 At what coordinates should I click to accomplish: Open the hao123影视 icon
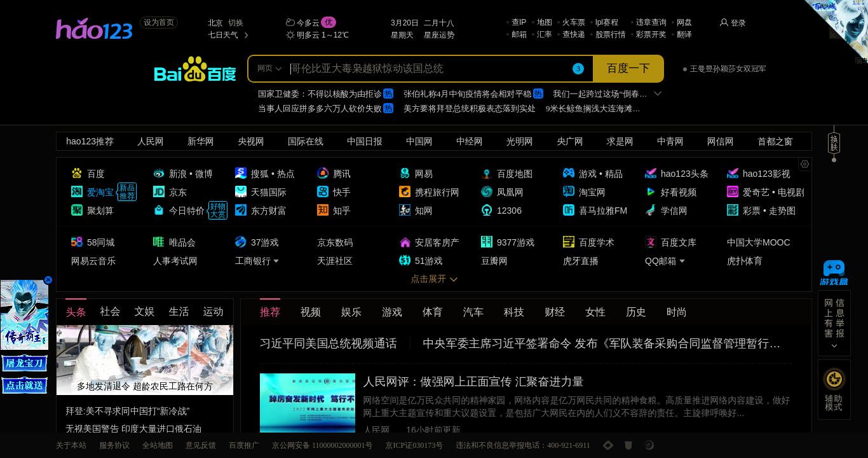click(x=733, y=173)
